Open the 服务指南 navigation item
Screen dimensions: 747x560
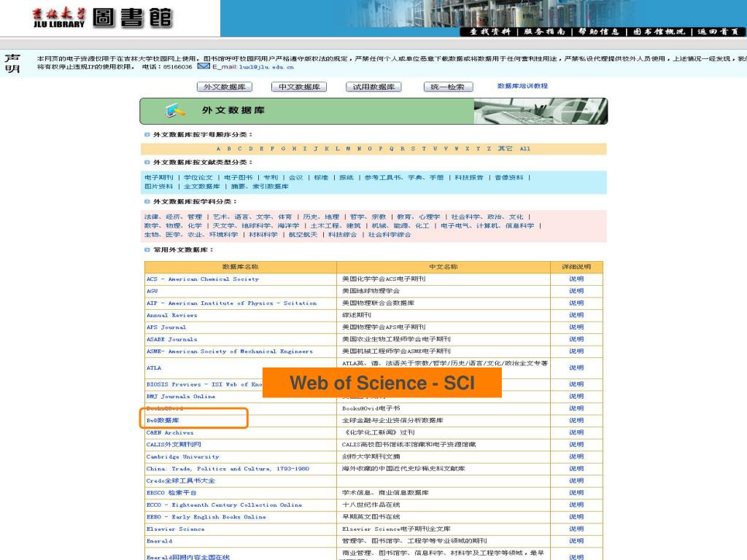[544, 31]
